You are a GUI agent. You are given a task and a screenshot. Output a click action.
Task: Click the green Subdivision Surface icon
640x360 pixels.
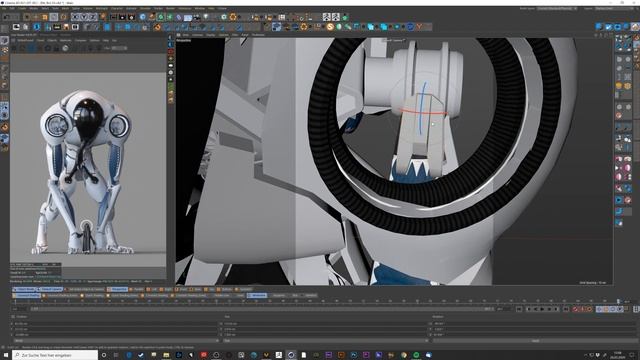point(160,17)
